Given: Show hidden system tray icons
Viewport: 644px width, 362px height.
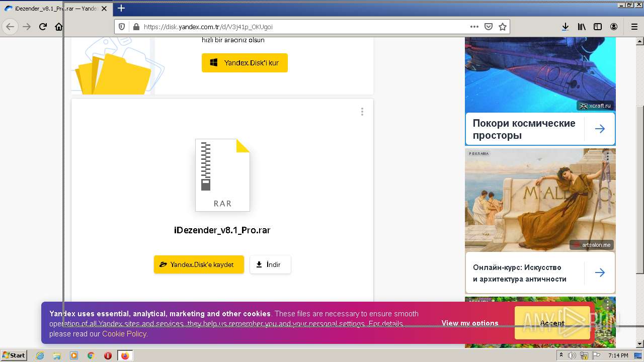Looking at the screenshot, I should (561, 355).
